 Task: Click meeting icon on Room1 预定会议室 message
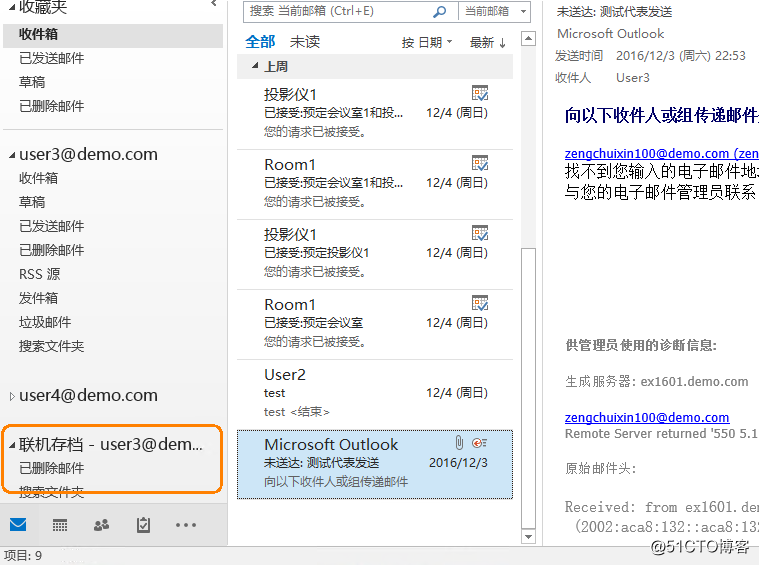(x=480, y=303)
